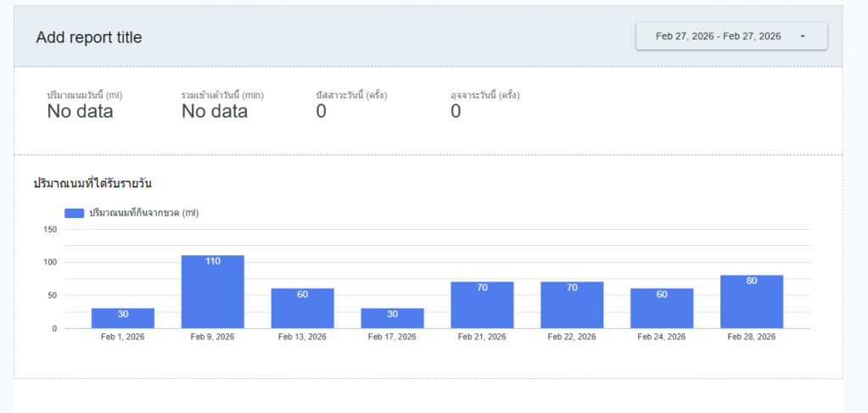Click the small arrow in date range control
Viewport: 868px width, 413px height.
pos(802,36)
